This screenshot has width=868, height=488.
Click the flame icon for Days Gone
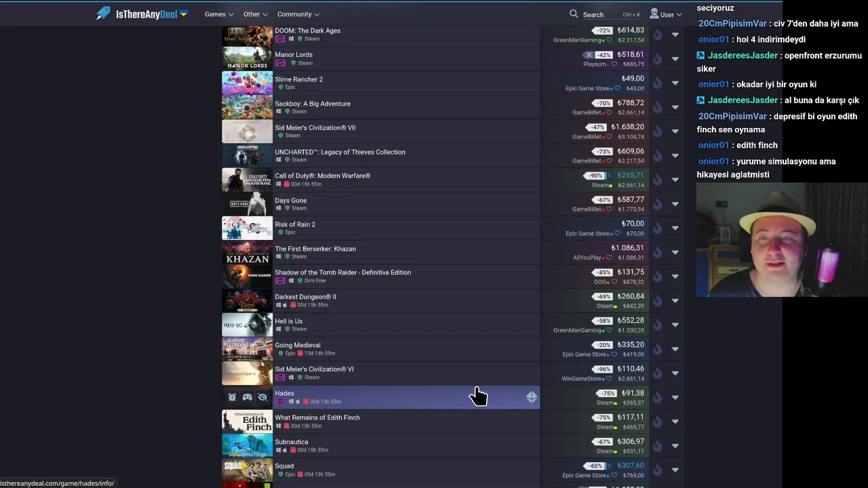coord(657,204)
